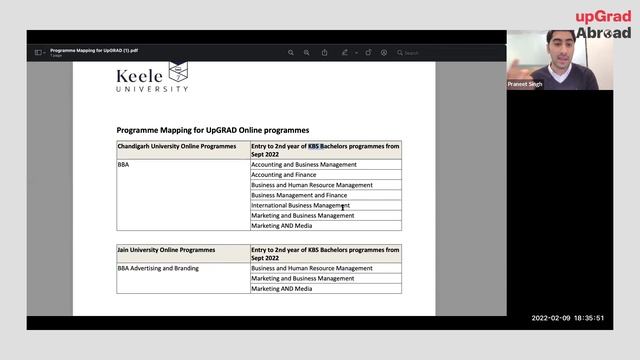Viewport: 640px width, 360px height.
Task: Click the markup toolbar circle icon
Action: click(384, 53)
